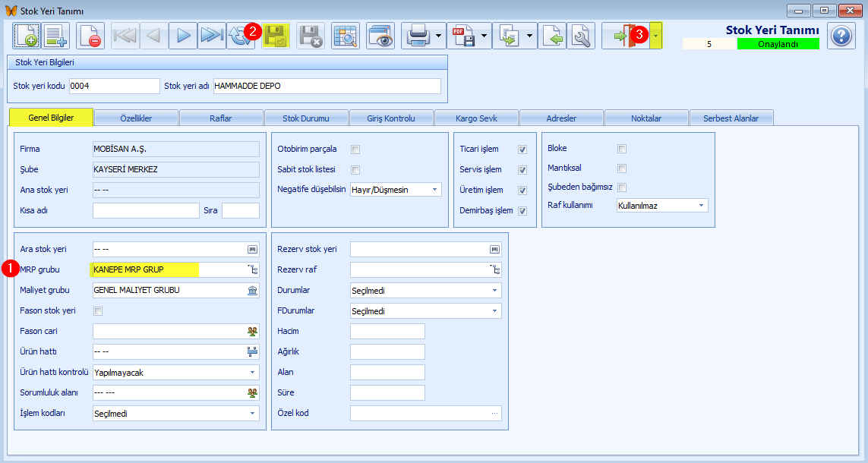Viewport: 868px width, 463px height.
Task: Switch to the Raflar tab
Action: click(221, 118)
